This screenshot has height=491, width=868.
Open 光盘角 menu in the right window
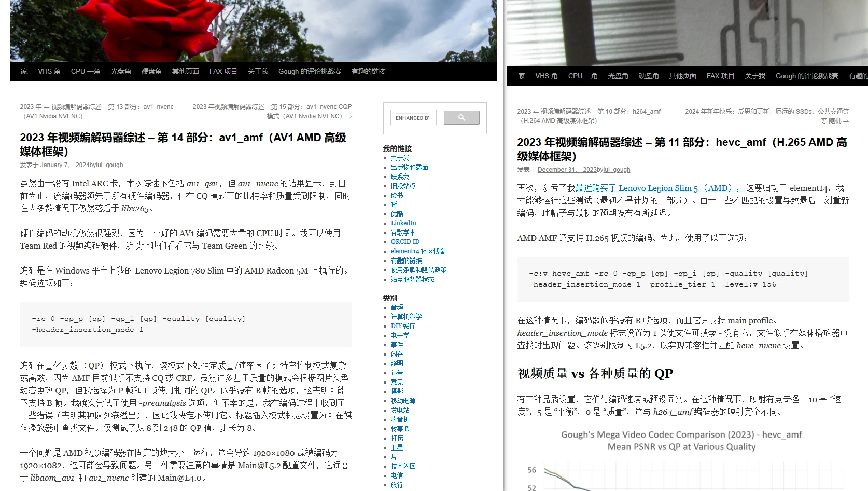[x=618, y=76]
